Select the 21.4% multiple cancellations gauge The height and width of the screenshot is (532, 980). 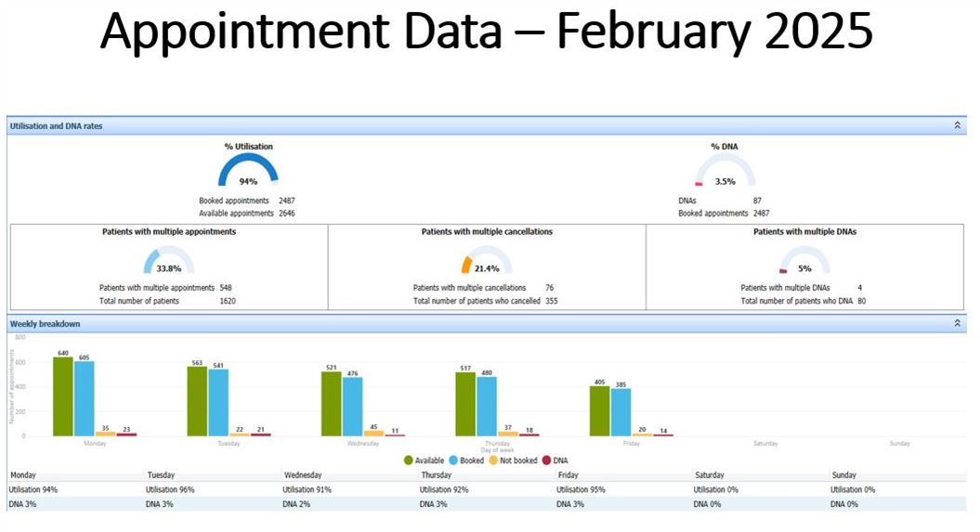pos(487,260)
